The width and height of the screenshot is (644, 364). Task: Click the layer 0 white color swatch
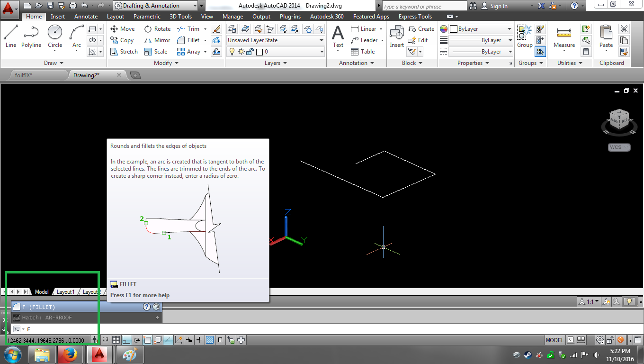(x=259, y=52)
